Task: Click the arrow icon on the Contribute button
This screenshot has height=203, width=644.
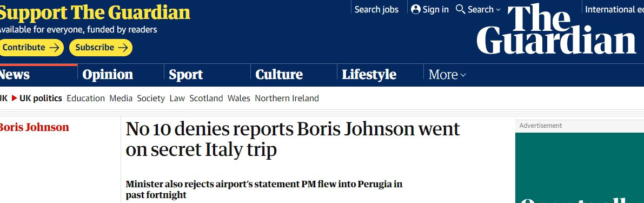Action: coord(54,48)
